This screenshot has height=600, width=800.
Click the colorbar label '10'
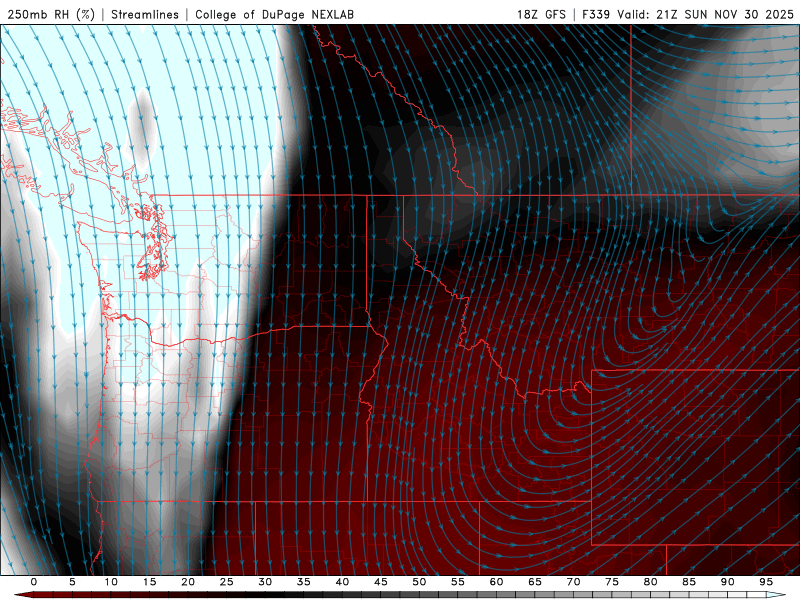tap(111, 582)
